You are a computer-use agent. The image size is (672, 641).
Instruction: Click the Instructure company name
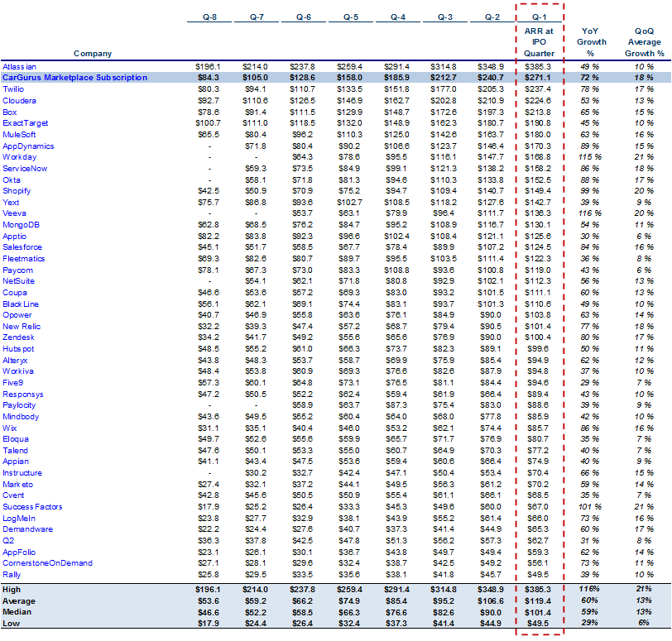click(22, 473)
